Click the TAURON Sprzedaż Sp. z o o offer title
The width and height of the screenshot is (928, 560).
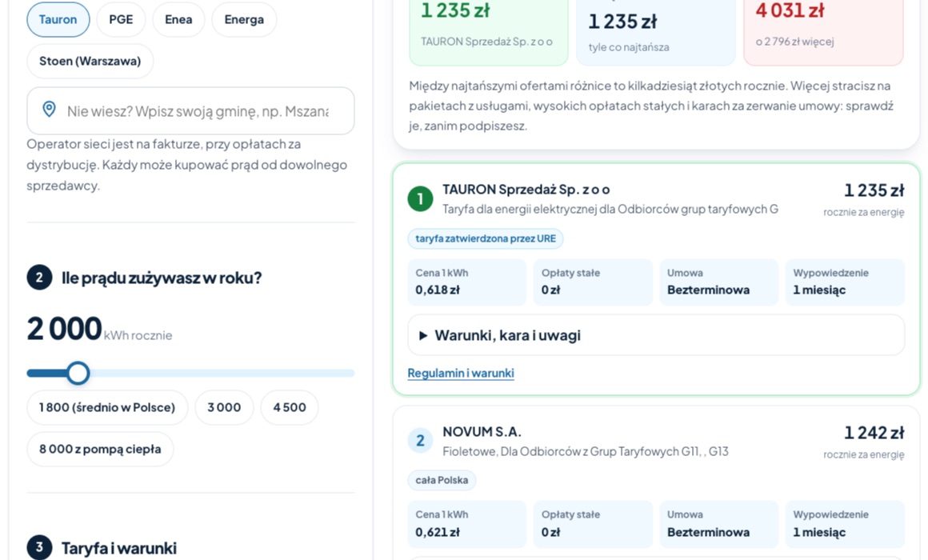click(526, 190)
